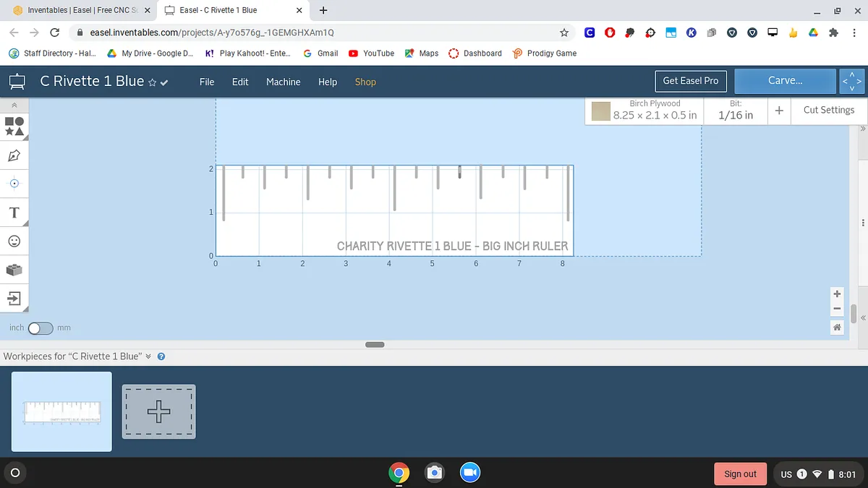Open the YouTube bookmark
Image resolution: width=868 pixels, height=488 pixels.
coord(371,53)
